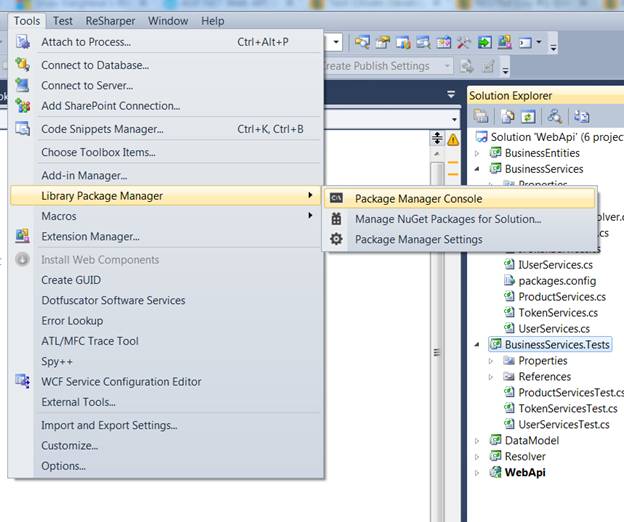
Task: Expand Properties under BusinessServices.Tests
Action: (x=491, y=361)
